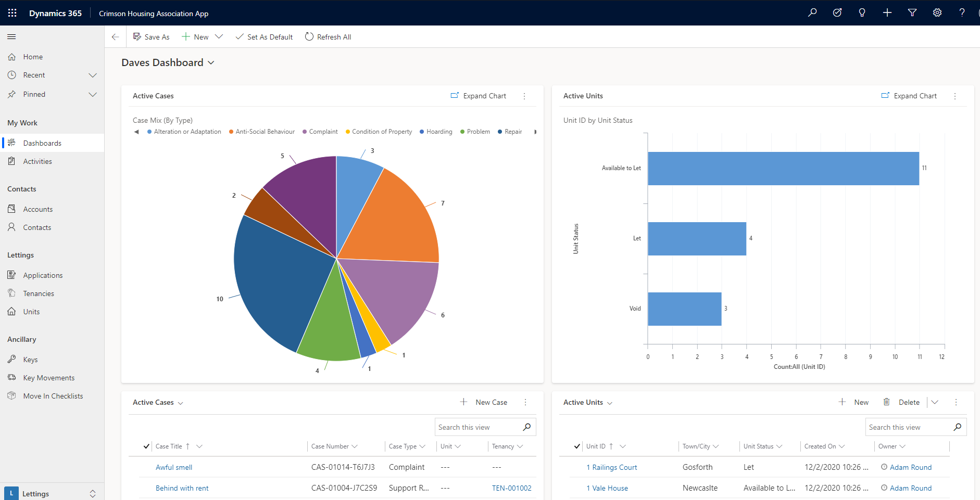This screenshot has height=500, width=980.
Task: Open the app launcher waffle icon
Action: (x=12, y=13)
